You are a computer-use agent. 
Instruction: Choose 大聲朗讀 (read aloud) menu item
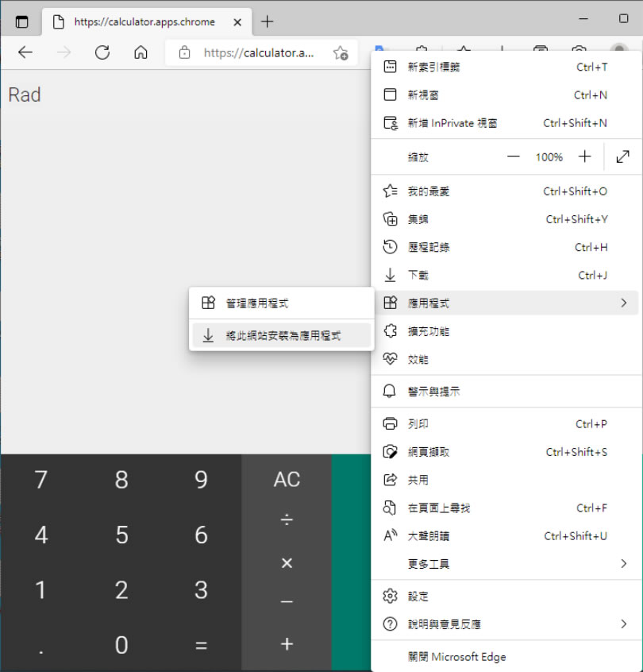(505, 536)
